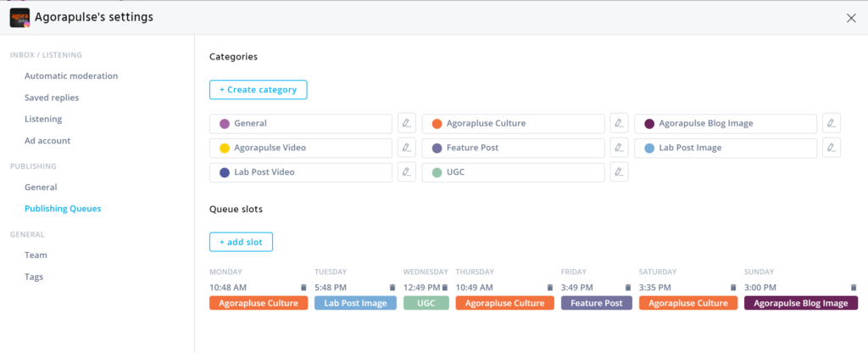Click the Saturday 3:35 PM time
The width and height of the screenshot is (868, 353).
655,288
